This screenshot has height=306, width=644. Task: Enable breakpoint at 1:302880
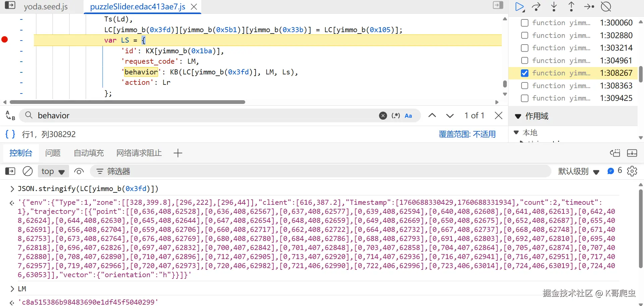(525, 36)
